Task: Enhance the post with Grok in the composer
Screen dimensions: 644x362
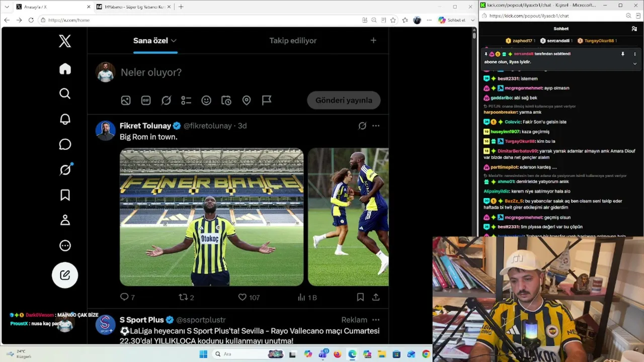Action: point(166,101)
